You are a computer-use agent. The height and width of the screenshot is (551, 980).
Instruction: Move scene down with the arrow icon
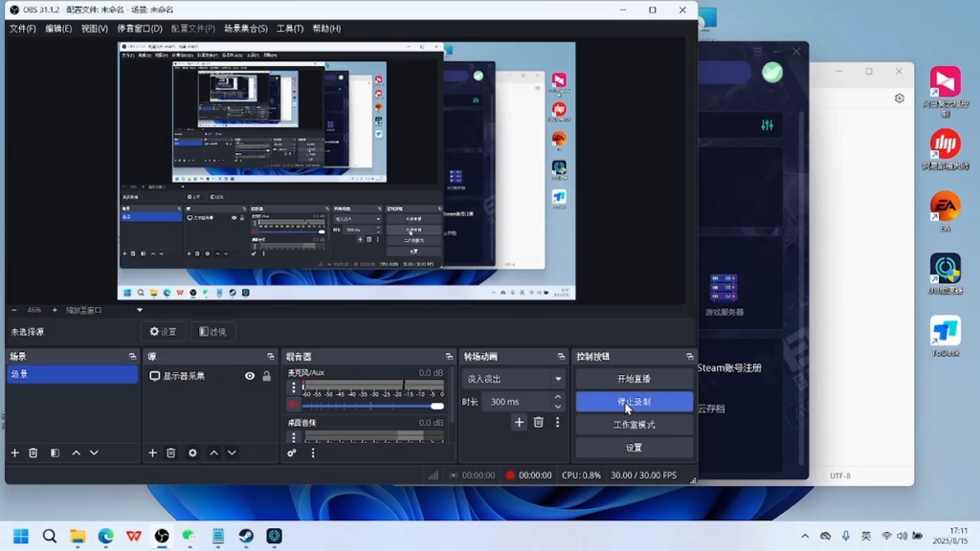coord(94,452)
